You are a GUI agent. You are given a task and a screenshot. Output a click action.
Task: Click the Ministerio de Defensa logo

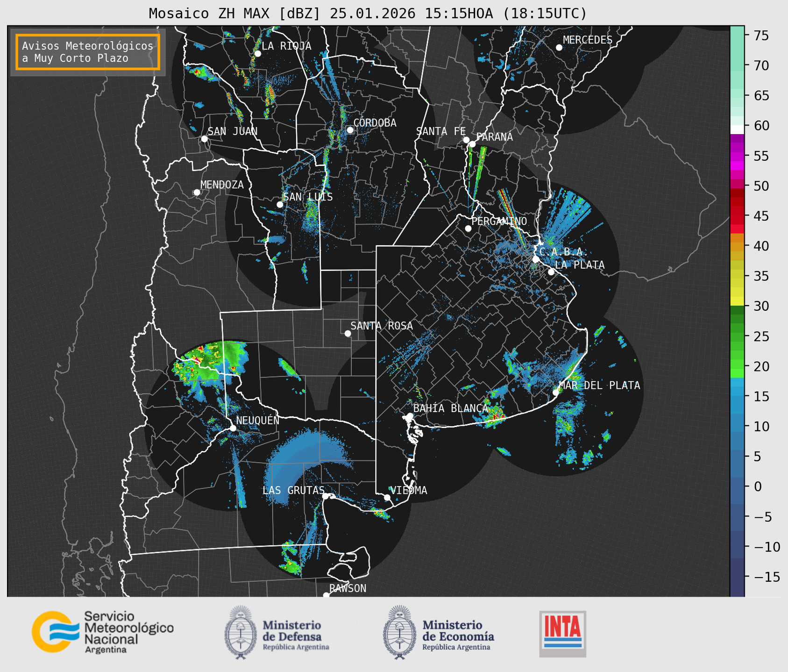(277, 633)
